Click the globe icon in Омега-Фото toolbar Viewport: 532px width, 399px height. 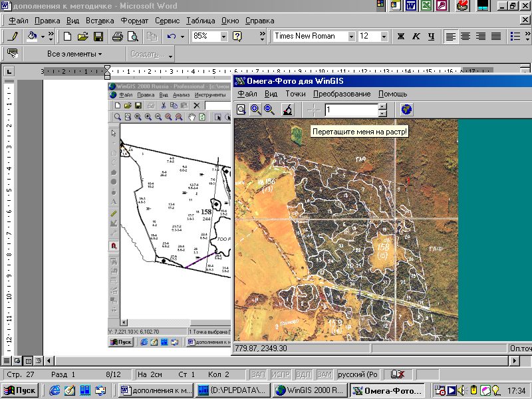click(406, 110)
